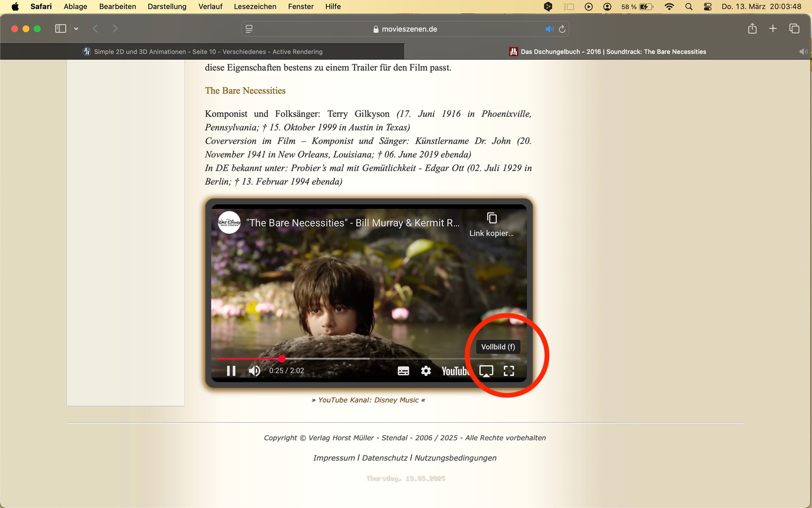Click the Walt Disney Records channel avatar

tap(230, 222)
